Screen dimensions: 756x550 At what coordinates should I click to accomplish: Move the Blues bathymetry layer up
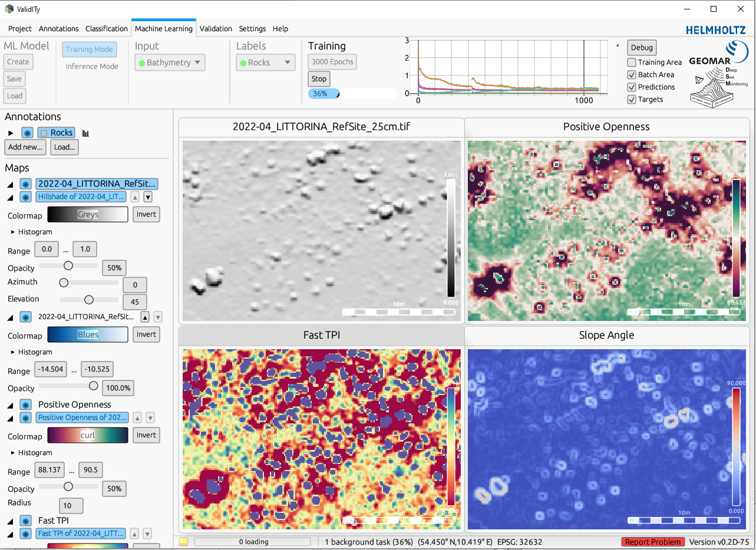tap(145, 317)
